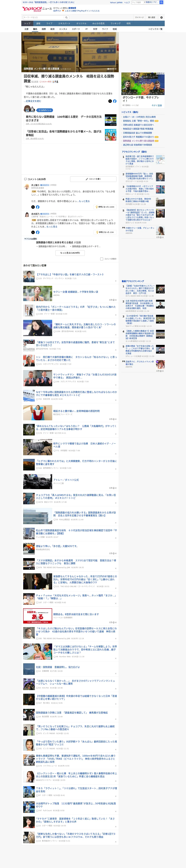Open the 購入履歴 button
This screenshot has width=186, height=868.
(152, 18)
